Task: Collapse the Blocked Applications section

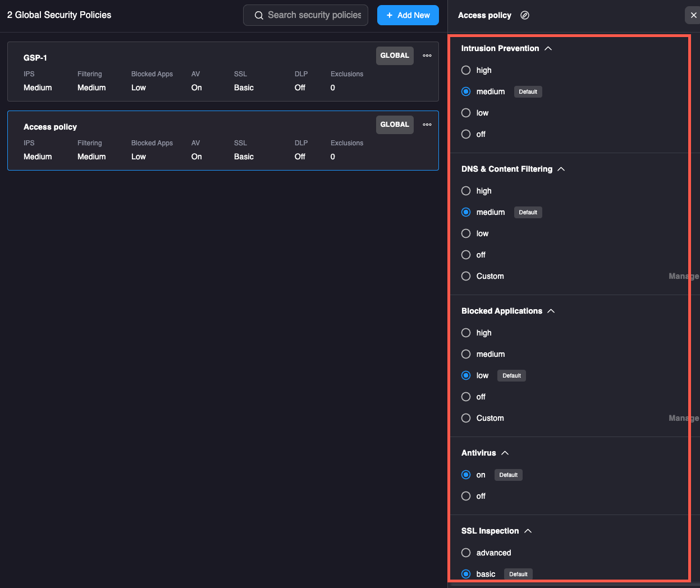Action: click(551, 311)
